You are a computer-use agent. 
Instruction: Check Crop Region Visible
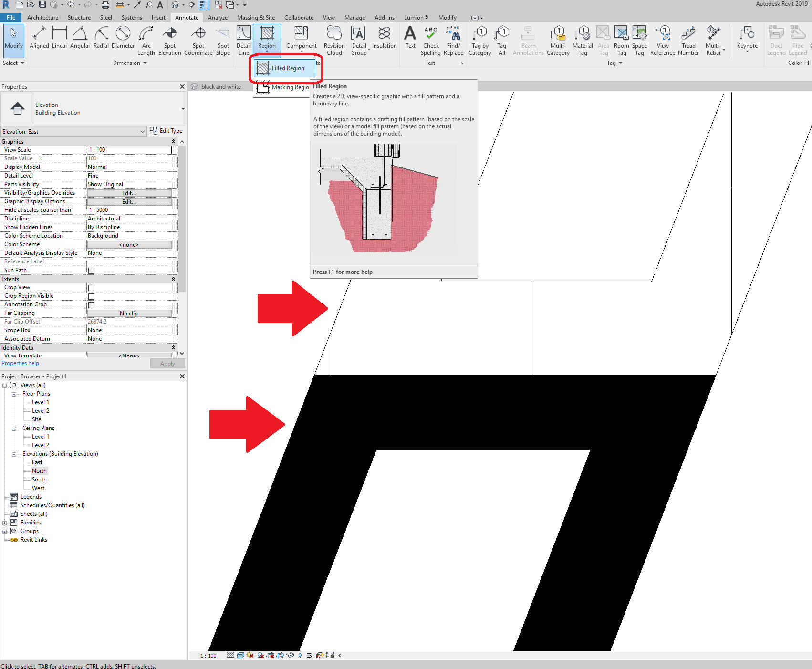coord(91,296)
